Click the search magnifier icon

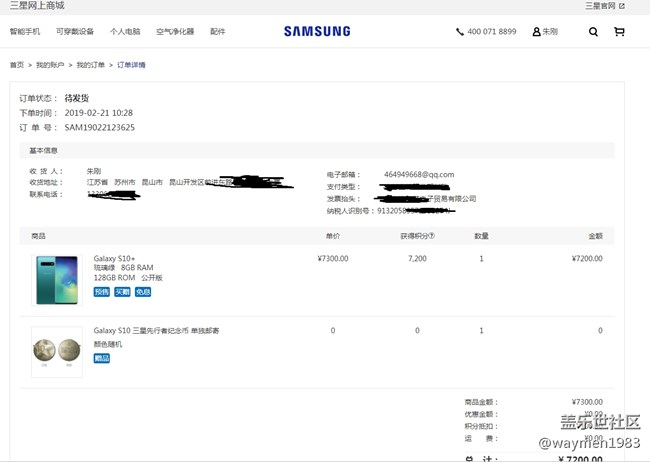coord(593,32)
